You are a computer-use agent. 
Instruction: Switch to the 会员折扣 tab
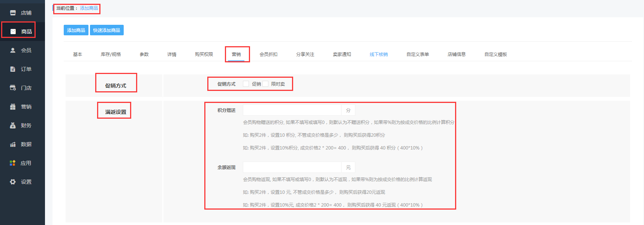pos(268,54)
